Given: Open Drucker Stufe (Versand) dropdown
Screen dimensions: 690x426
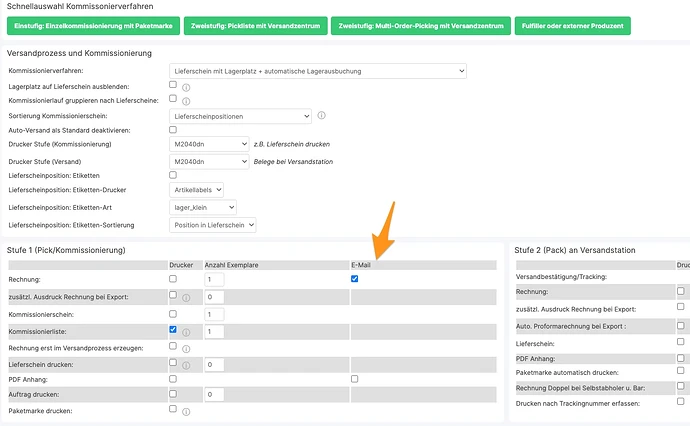Looking at the screenshot, I should click(x=209, y=162).
